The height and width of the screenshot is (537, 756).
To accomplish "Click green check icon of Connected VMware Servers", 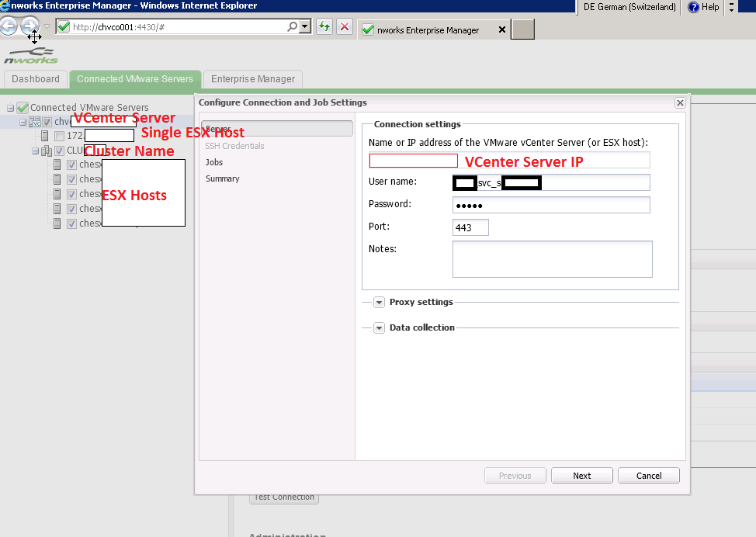I will [x=23, y=108].
